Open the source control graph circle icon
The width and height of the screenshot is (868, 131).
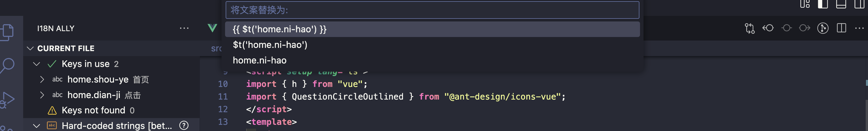click(x=823, y=28)
